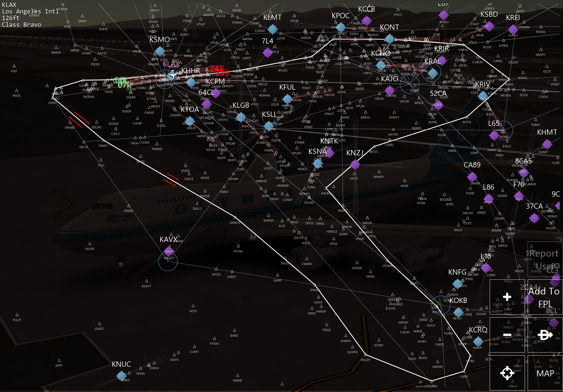Select the KLGB airport marker

[x=241, y=117]
